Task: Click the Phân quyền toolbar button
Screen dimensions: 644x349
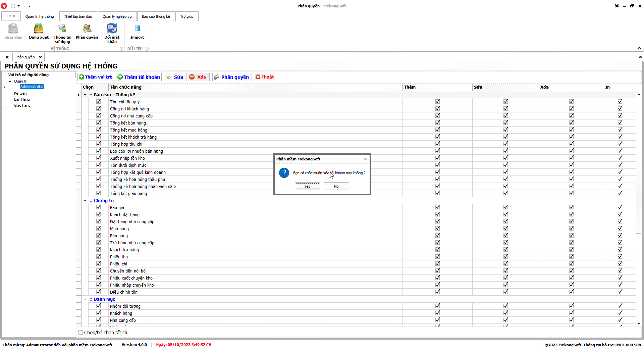Action: pyautogui.click(x=232, y=77)
